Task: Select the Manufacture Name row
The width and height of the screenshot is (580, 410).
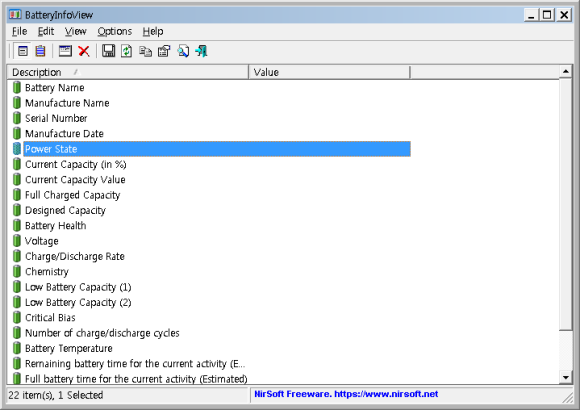Action: (x=212, y=103)
